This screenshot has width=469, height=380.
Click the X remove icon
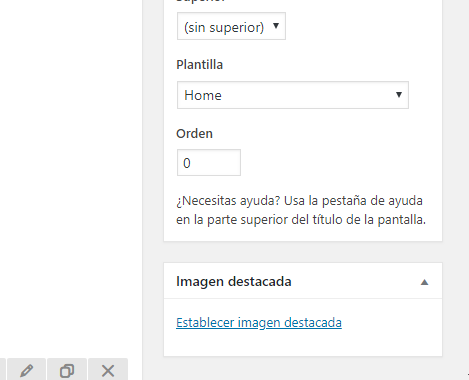pyautogui.click(x=108, y=370)
